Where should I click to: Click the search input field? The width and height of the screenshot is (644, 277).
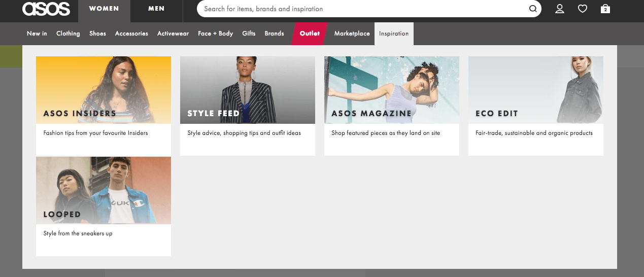tap(360, 9)
